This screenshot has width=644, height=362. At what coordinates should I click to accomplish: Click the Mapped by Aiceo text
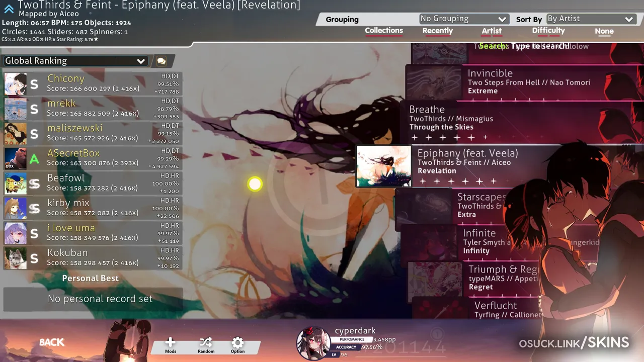coord(49,14)
